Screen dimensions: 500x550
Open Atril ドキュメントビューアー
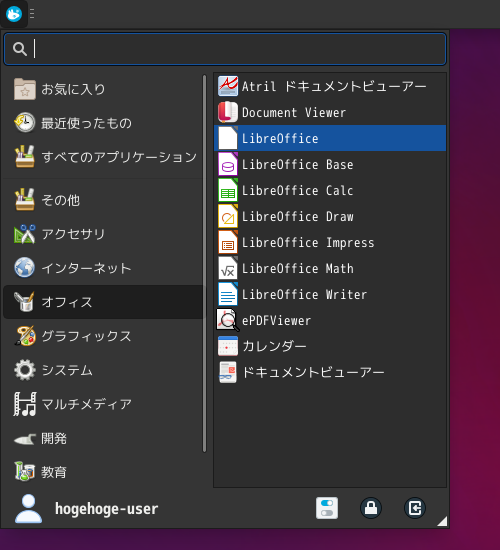[x=330, y=86]
